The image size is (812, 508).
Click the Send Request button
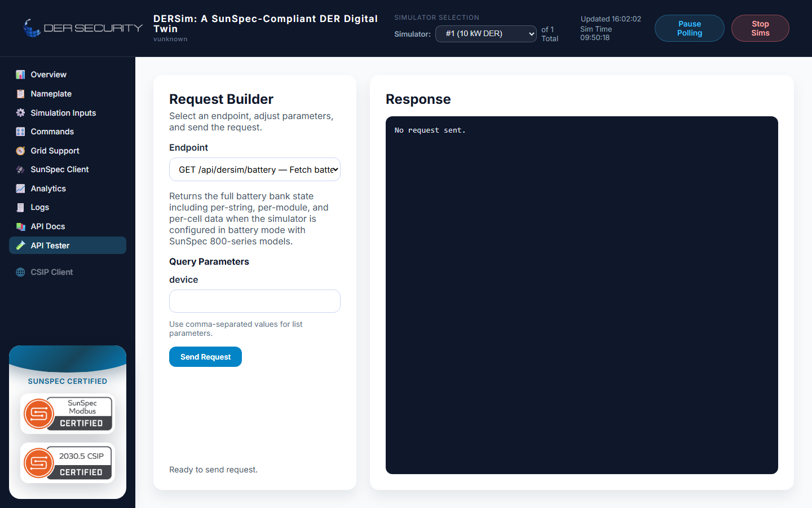coord(205,357)
